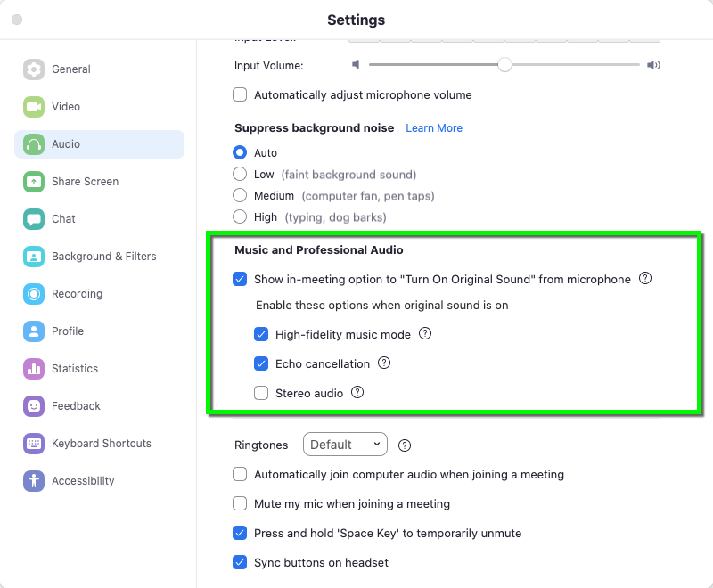Enable the Stereo audio checkbox
The height and width of the screenshot is (588, 713).
tap(261, 393)
